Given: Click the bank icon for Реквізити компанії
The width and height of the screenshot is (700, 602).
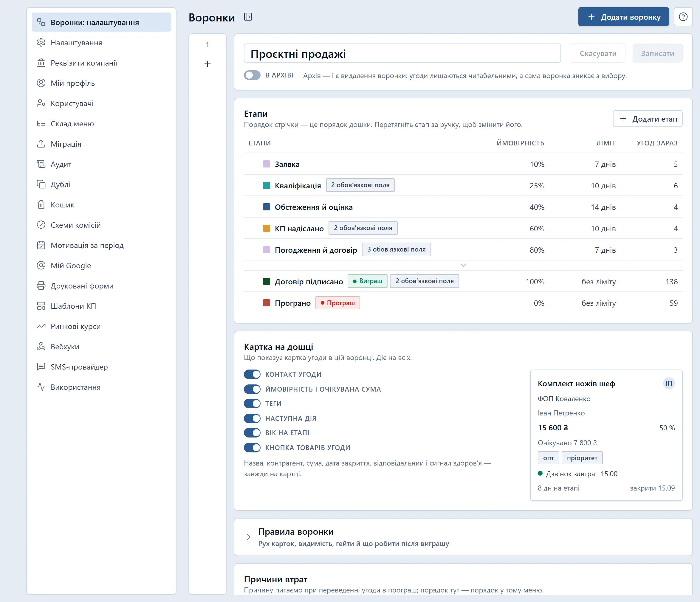Looking at the screenshot, I should pyautogui.click(x=41, y=63).
